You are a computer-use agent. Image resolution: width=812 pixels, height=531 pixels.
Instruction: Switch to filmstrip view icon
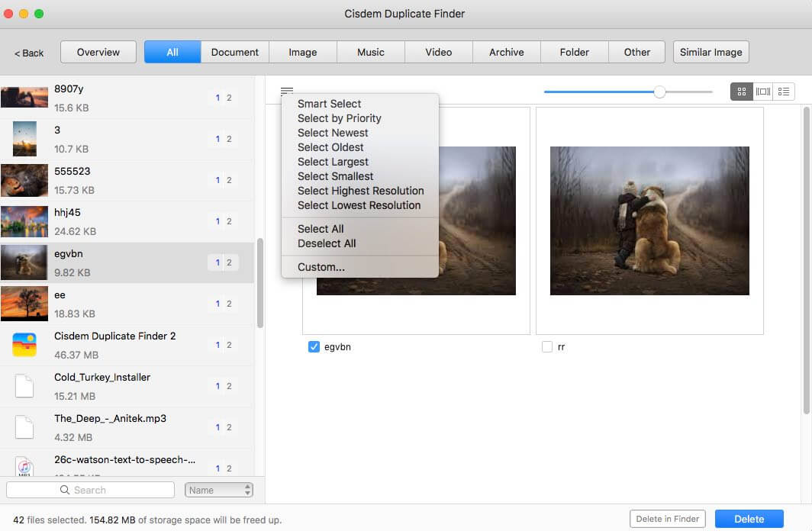pyautogui.click(x=762, y=92)
